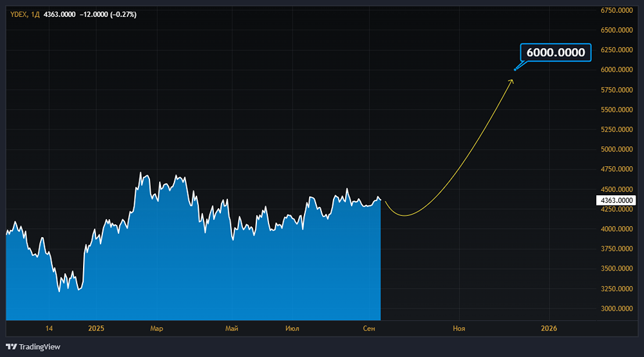Image resolution: width=644 pixels, height=357 pixels.
Task: Select the 6000.0000 price target callout
Action: pyautogui.click(x=556, y=53)
